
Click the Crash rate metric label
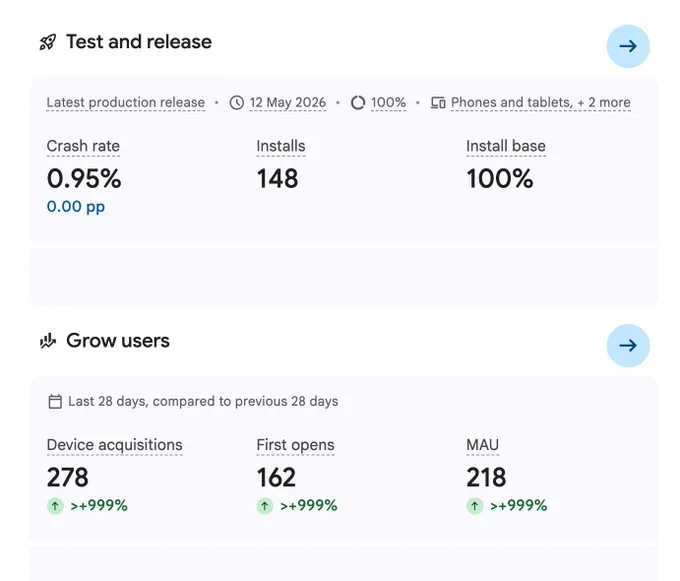tap(83, 146)
